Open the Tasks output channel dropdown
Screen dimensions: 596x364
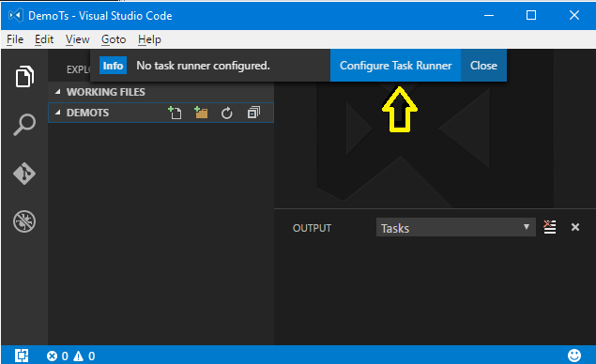click(x=456, y=227)
